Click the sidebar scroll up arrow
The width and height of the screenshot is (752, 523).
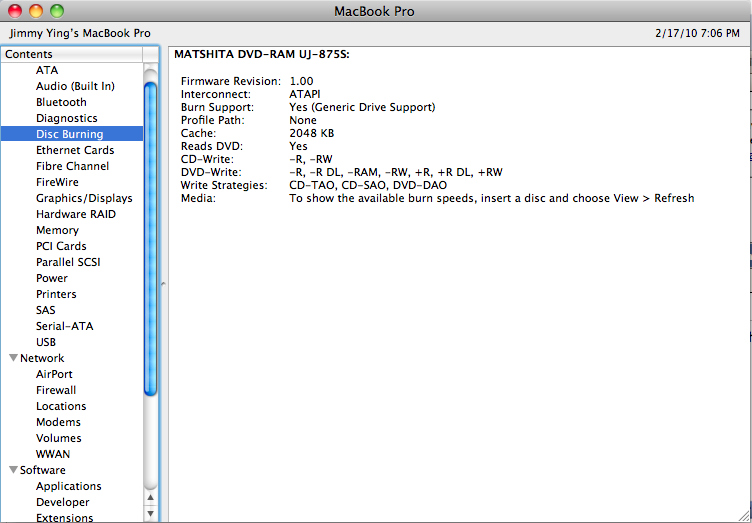(151, 498)
